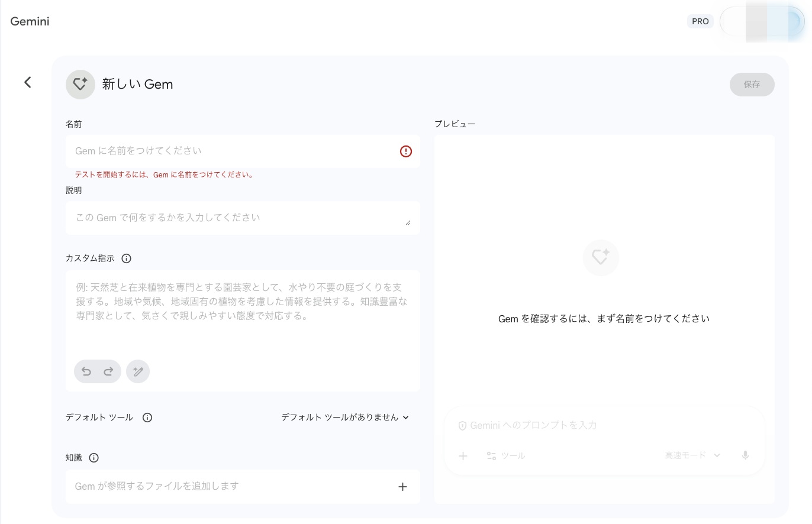Click the plus icon to add knowledge files
Image resolution: width=812 pixels, height=524 pixels.
(x=402, y=487)
